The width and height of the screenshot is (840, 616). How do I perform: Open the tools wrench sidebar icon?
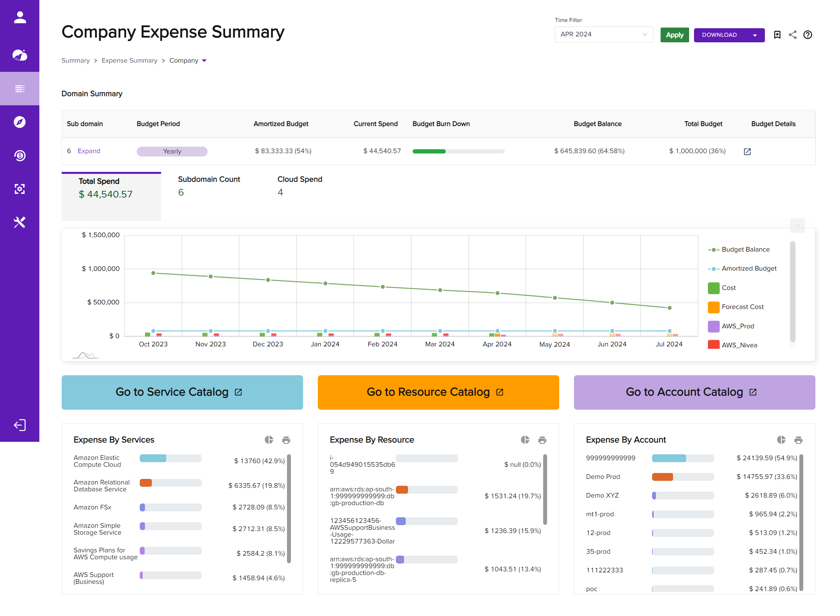click(20, 222)
